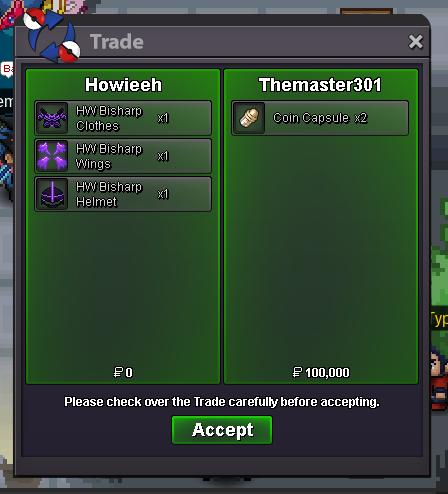Click the Trade swap arrows Pokeball icon
448x494 pixels.
click(52, 36)
